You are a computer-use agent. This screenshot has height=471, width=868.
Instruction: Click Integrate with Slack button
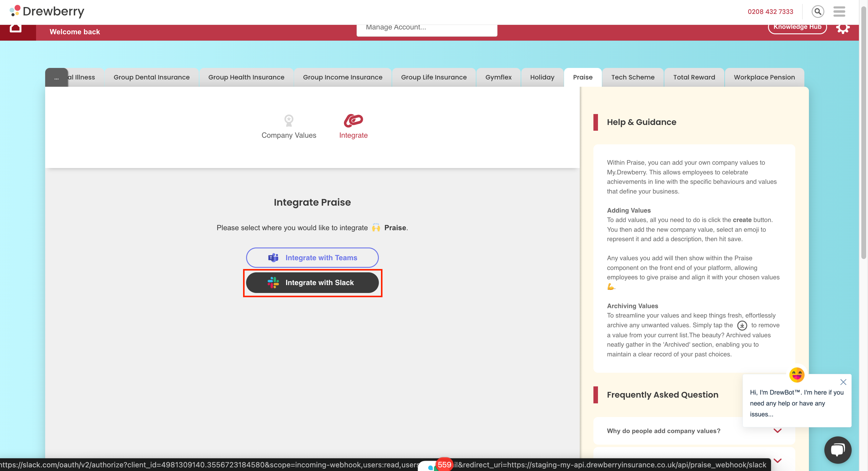pyautogui.click(x=312, y=283)
